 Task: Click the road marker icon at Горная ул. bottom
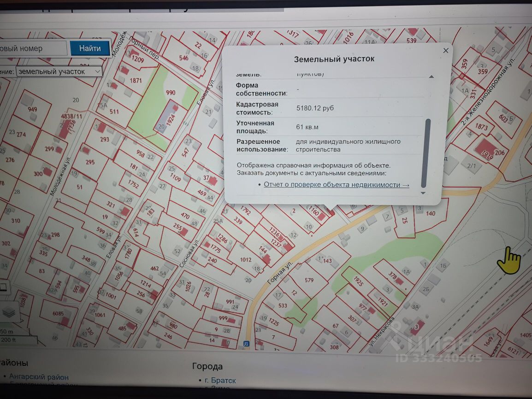(x=246, y=344)
